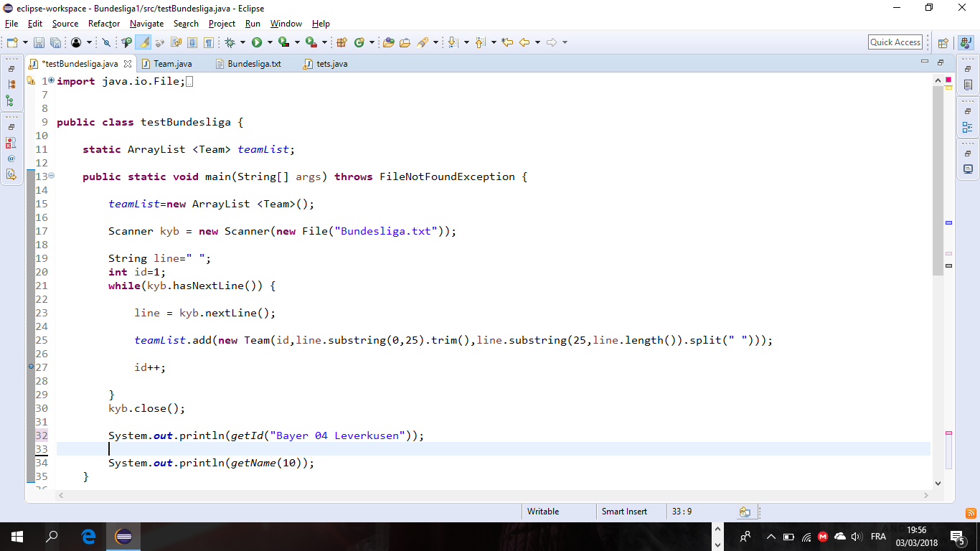Open the File menu

[11, 24]
